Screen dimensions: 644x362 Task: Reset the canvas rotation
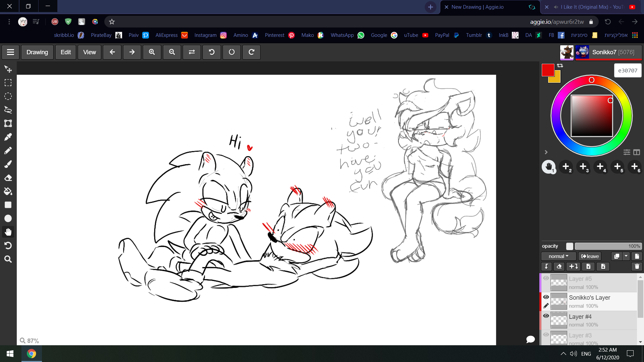[232, 52]
